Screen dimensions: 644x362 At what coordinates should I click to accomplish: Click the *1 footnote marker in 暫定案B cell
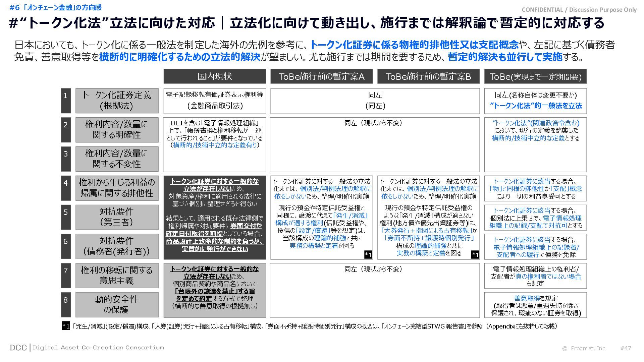pos(475,255)
